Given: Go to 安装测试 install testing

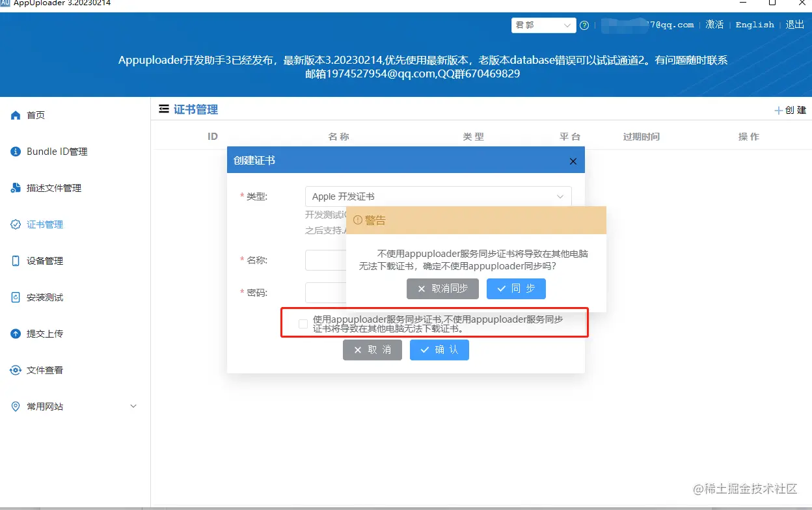Looking at the screenshot, I should point(46,297).
